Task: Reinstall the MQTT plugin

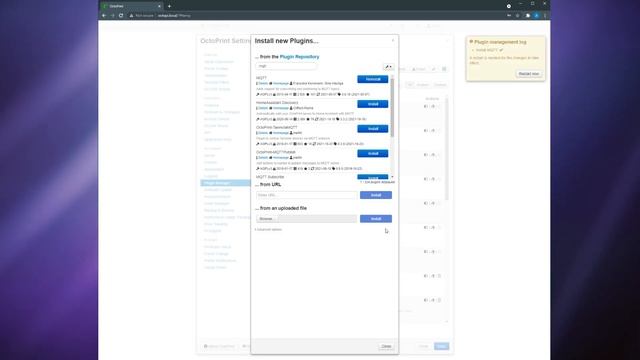Action: (372, 79)
